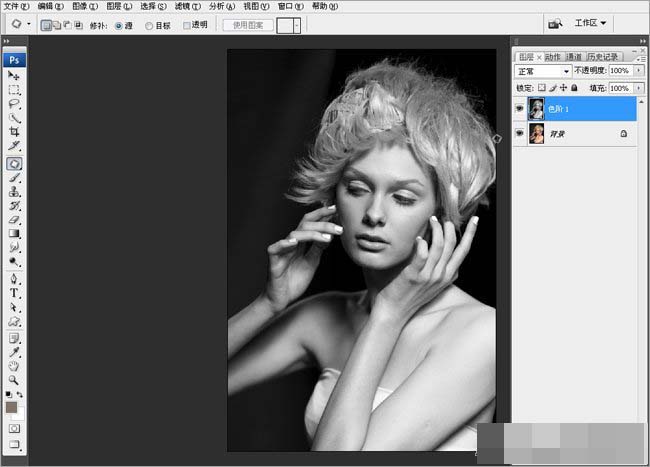Choose the Hand tool
Image resolution: width=650 pixels, height=467 pixels.
pyautogui.click(x=14, y=366)
